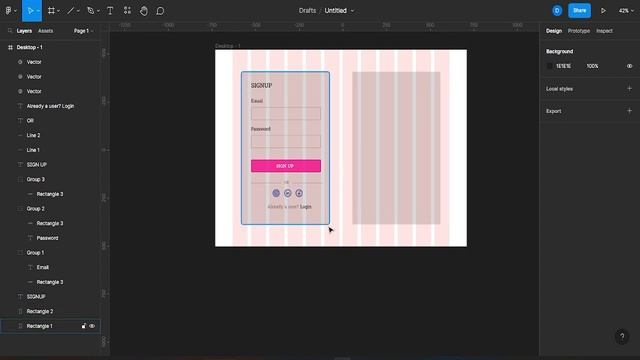This screenshot has height=360, width=640.
Task: Click the Desktop - 1 frame label on canvas
Action: [228, 46]
